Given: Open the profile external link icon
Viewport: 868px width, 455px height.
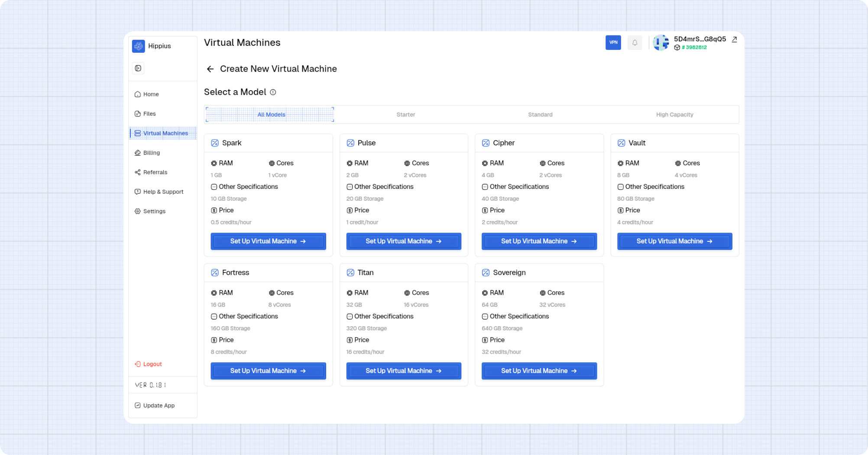Looking at the screenshot, I should click(734, 39).
